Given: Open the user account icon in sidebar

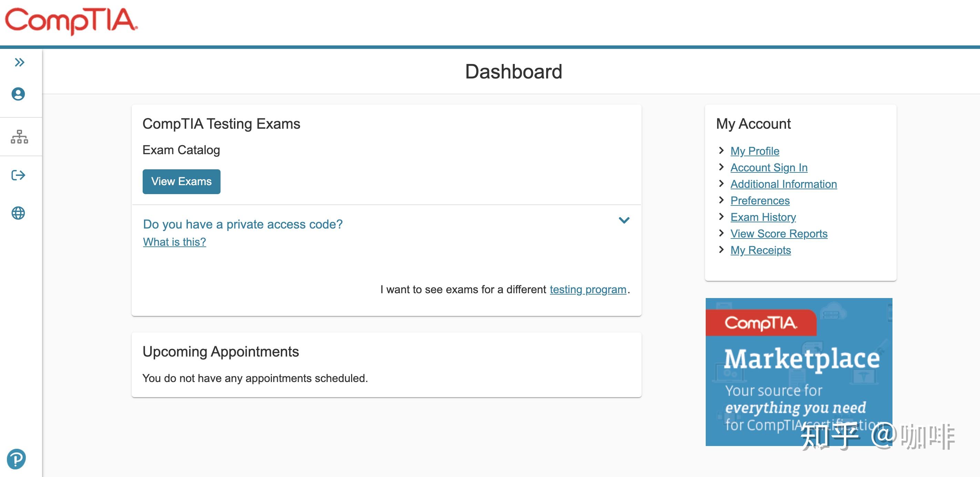Looking at the screenshot, I should tap(18, 94).
